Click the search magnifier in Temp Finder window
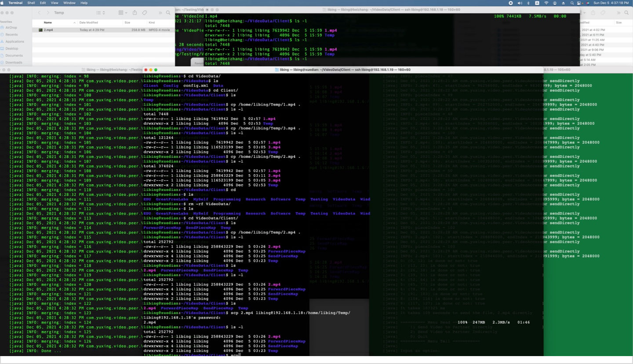633x364 pixels. coord(169,13)
